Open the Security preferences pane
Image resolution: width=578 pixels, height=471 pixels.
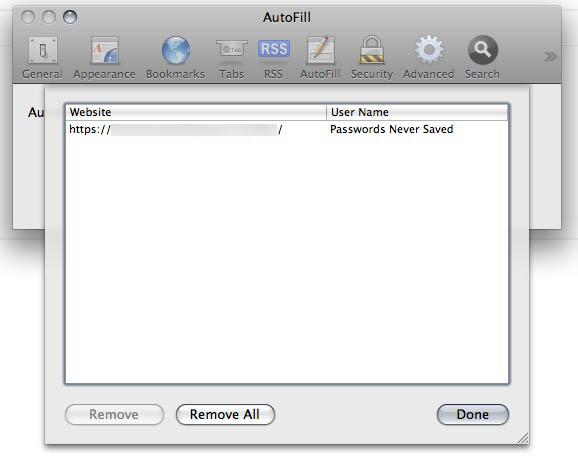pos(372,57)
